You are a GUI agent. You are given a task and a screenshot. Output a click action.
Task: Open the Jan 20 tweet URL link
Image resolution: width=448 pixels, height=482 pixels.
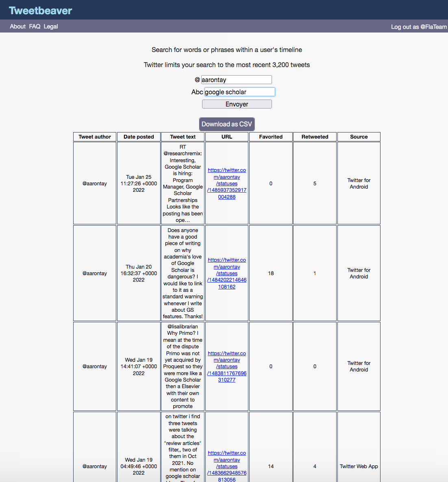[x=227, y=274]
